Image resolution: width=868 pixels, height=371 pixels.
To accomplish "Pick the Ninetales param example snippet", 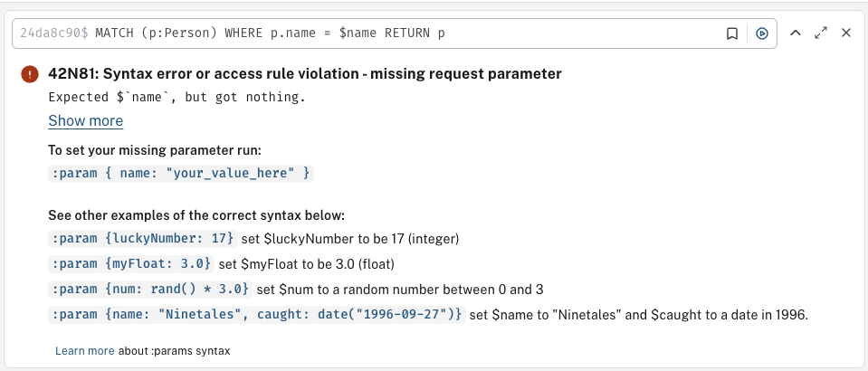I will pos(257,315).
